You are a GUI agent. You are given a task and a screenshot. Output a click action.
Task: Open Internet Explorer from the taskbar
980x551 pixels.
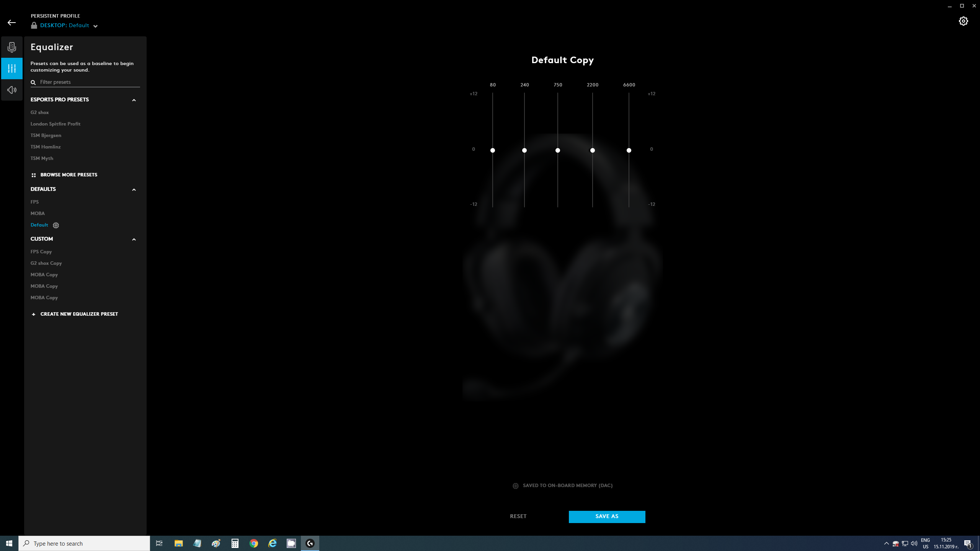click(x=273, y=543)
